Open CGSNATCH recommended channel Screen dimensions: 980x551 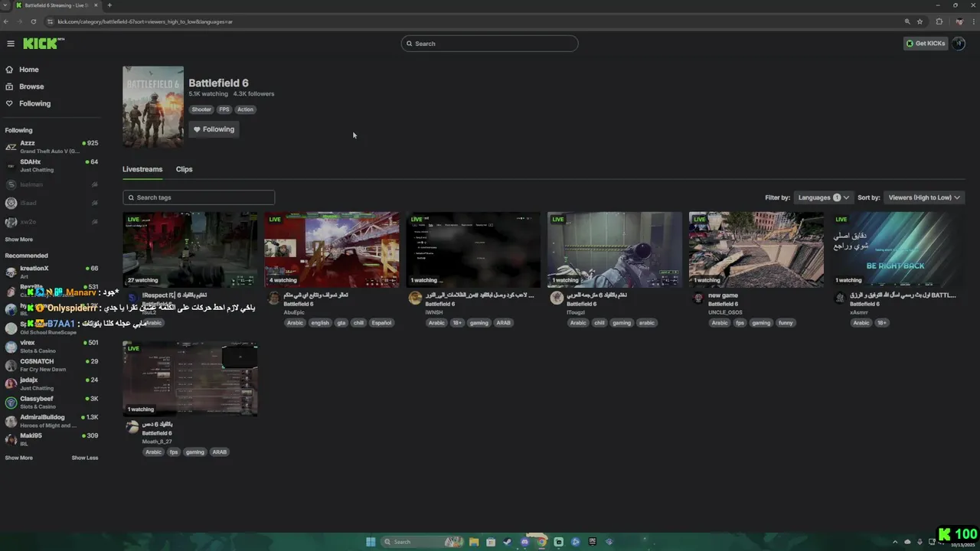click(x=51, y=365)
